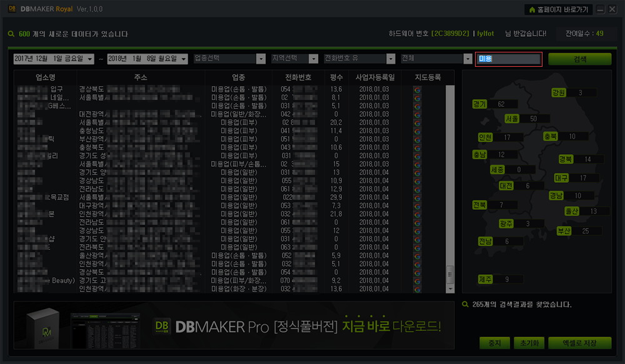Click DBMAKER Pro download banner
Image resolution: width=625 pixels, height=364 pixels.
click(234, 325)
